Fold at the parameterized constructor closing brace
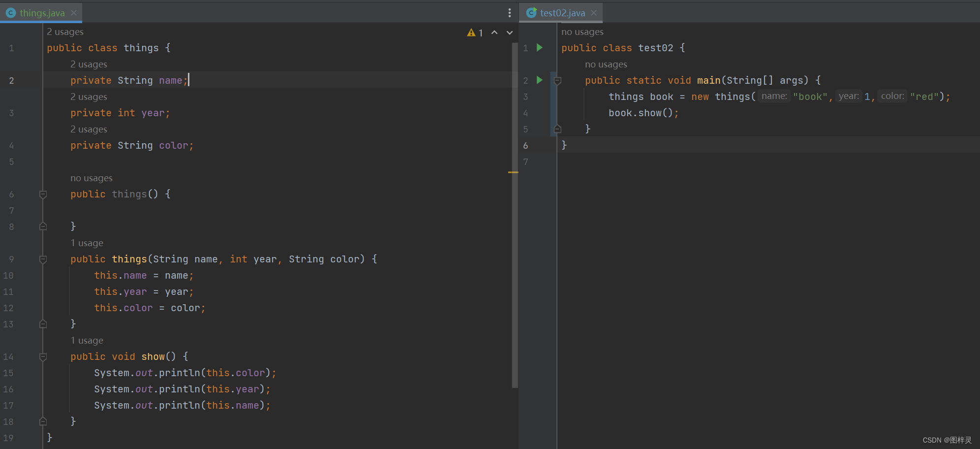The height and width of the screenshot is (449, 980). (x=43, y=324)
